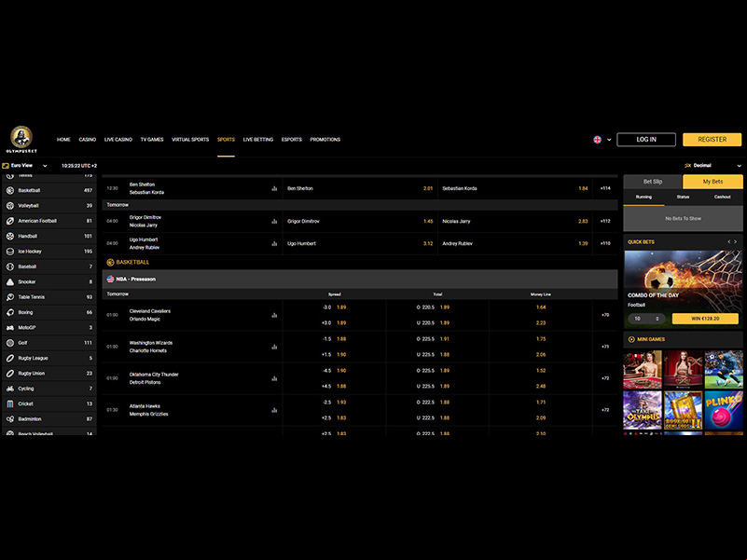
Task: Show stats for Thunder vs Pistons game
Action: click(x=274, y=378)
